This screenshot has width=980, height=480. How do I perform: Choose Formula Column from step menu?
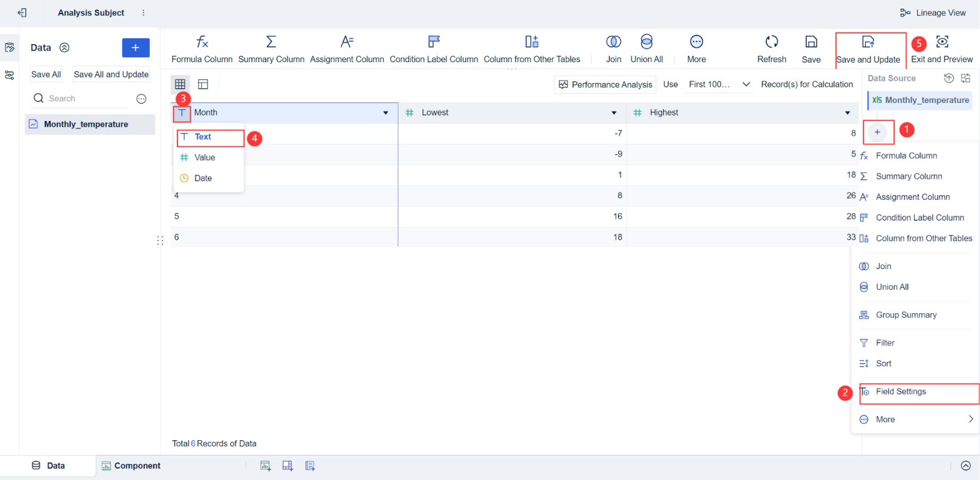coord(915,156)
